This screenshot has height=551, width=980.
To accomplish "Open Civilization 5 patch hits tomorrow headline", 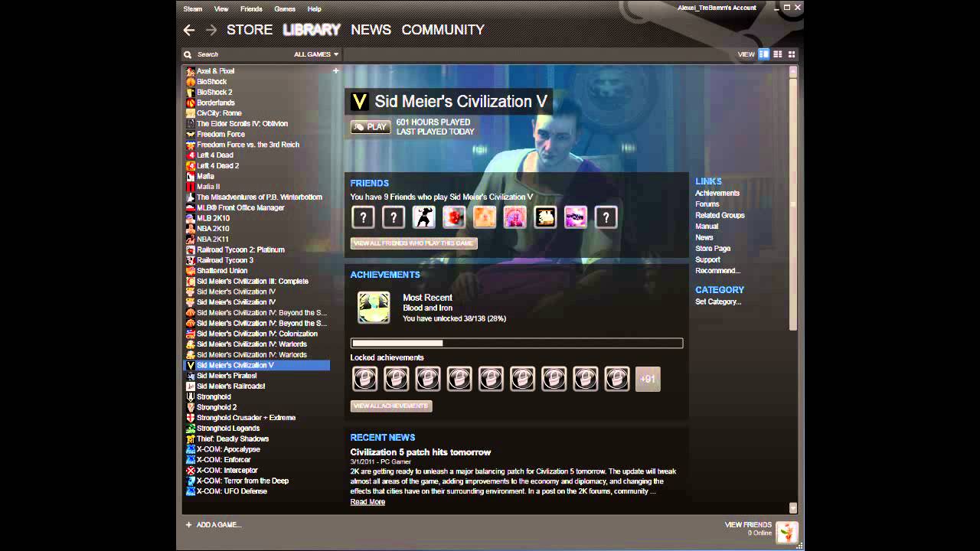I will (420, 452).
